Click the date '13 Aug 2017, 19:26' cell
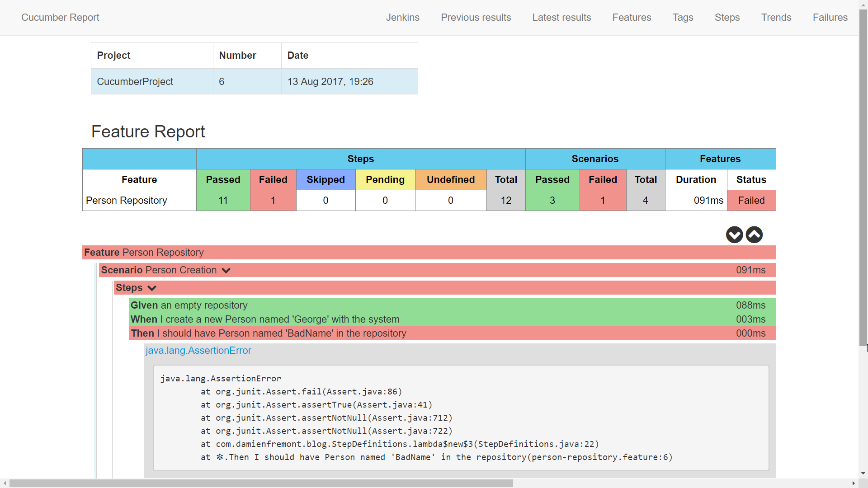Screen dimensions: 868x488 [x=349, y=82]
